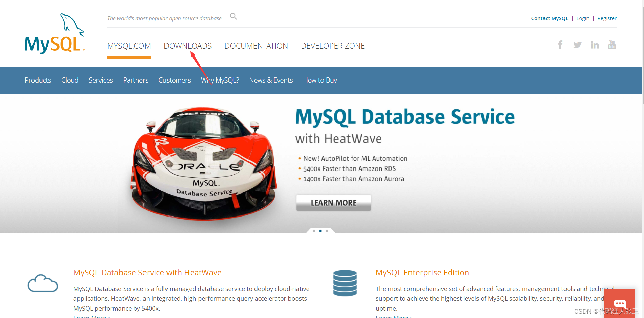Click '5400x Faster than Amazon RDS' text
644x318 pixels.
350,169
